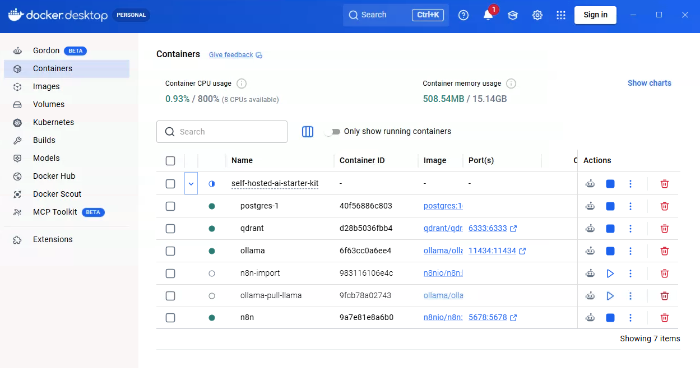This screenshot has width=700, height=368.
Task: Open the apps grid icon
Action: [561, 15]
